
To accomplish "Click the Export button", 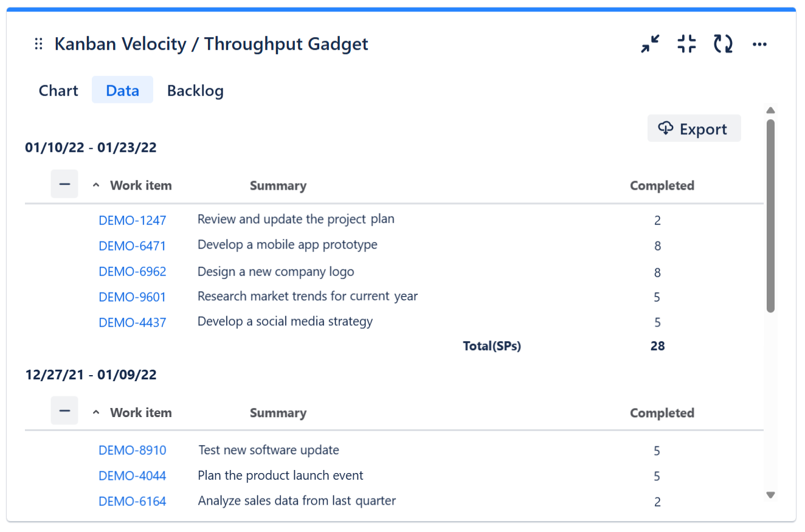I will click(x=694, y=128).
